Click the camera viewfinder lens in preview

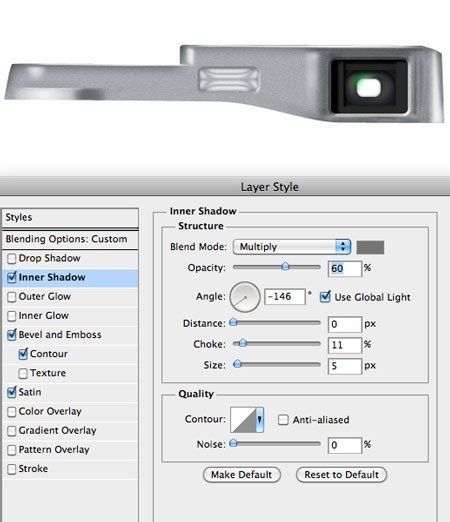(x=369, y=87)
